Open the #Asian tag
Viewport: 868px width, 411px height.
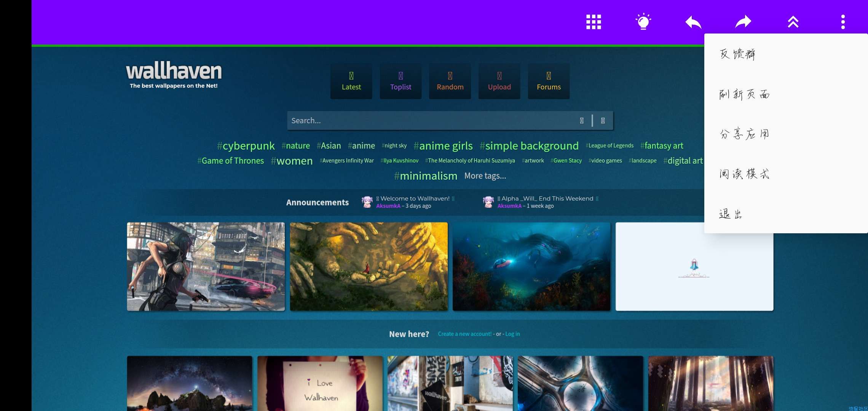point(329,146)
